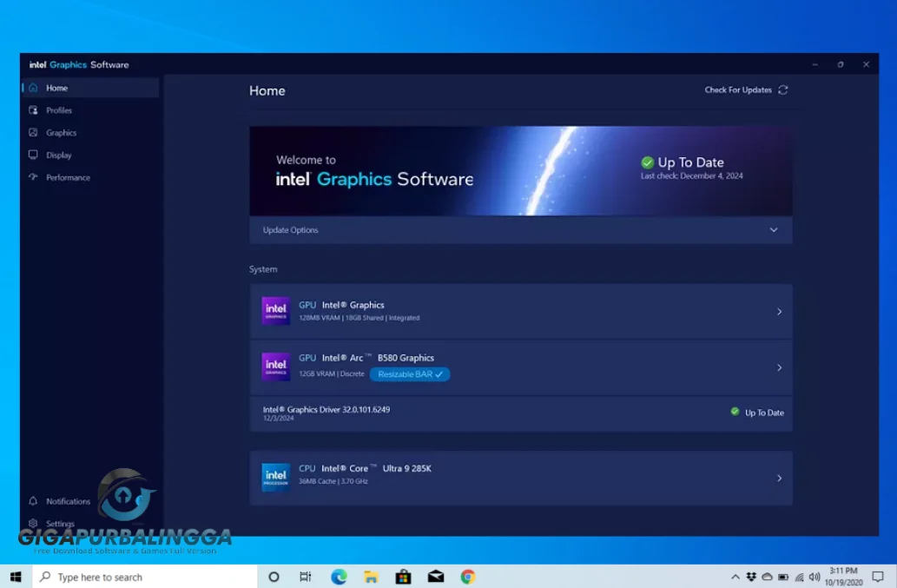Viewport: 897px width, 588px height.
Task: Open Cortana circle on the taskbar
Action: tap(274, 577)
